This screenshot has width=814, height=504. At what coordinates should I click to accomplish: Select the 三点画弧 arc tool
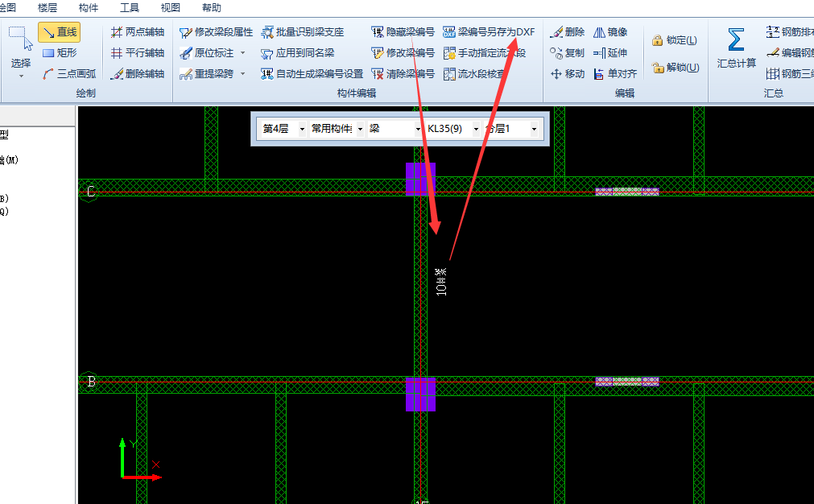pyautogui.click(x=69, y=74)
